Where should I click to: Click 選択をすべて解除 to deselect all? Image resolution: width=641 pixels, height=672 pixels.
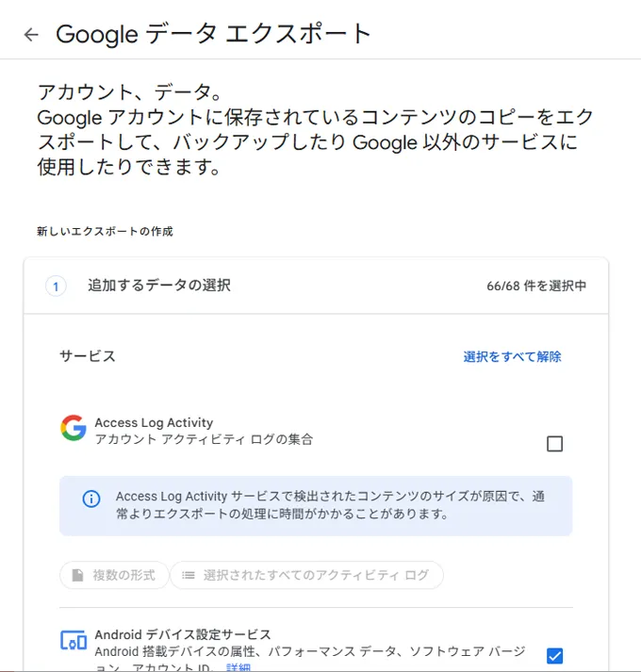click(x=512, y=356)
